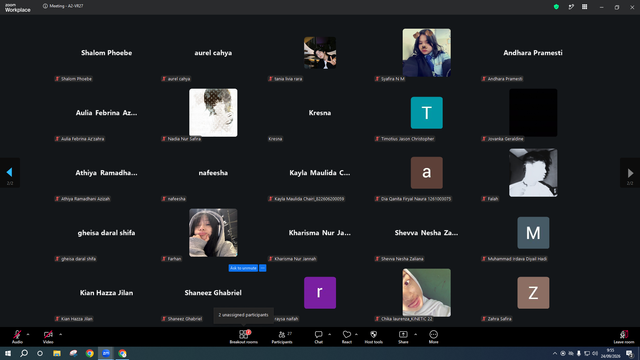Expand share options caret next to Share
The image size is (640, 360).
click(x=416, y=334)
